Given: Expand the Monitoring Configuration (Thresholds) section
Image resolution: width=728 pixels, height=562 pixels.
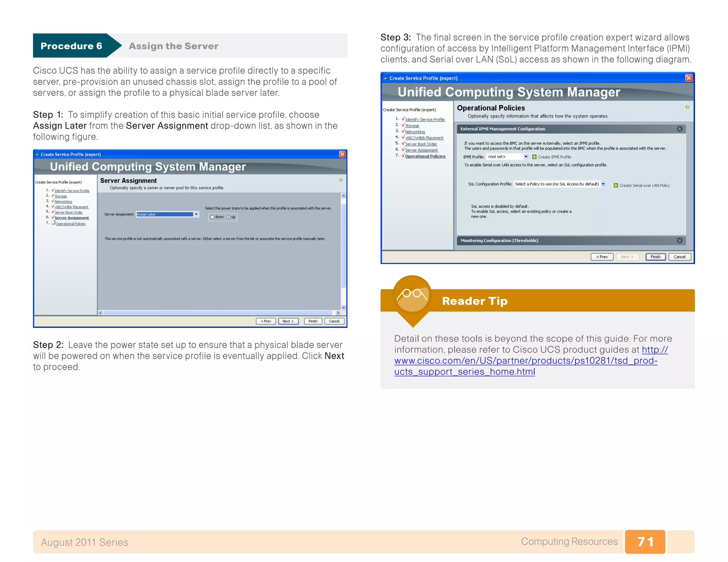Looking at the screenshot, I should tap(679, 241).
